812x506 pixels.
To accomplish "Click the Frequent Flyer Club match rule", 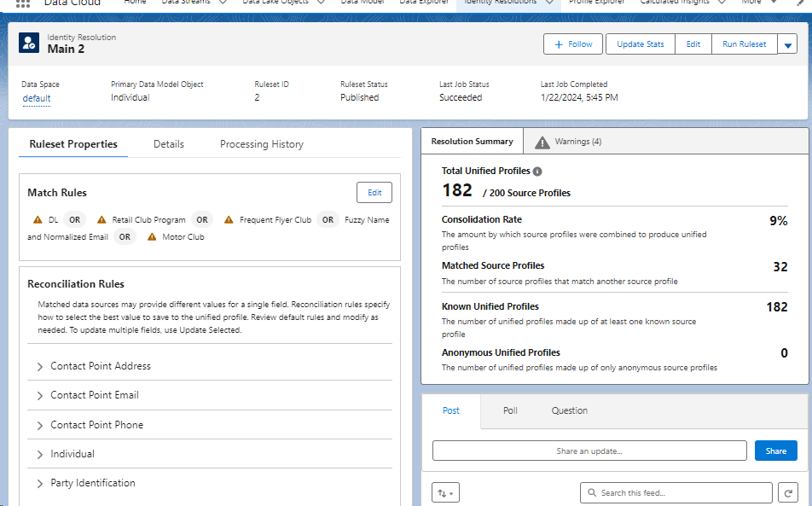I will [275, 220].
